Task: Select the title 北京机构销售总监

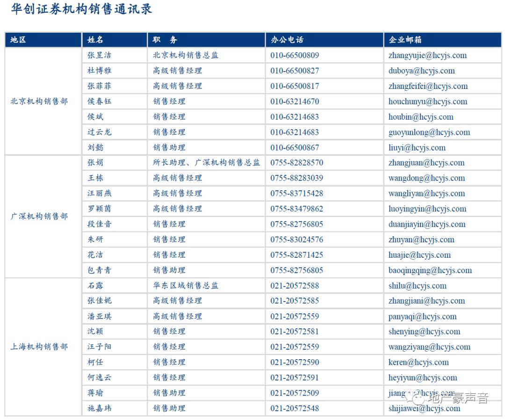Action: [186, 55]
